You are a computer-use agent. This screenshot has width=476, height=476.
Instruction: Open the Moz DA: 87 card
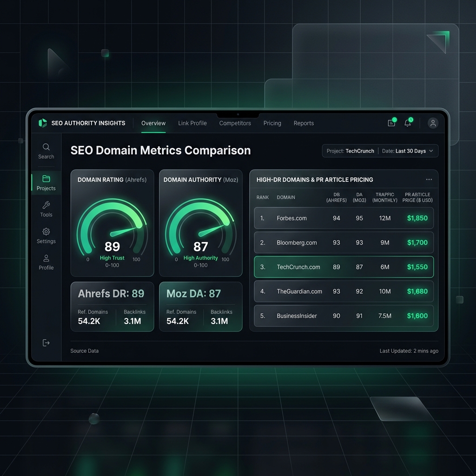click(x=201, y=307)
